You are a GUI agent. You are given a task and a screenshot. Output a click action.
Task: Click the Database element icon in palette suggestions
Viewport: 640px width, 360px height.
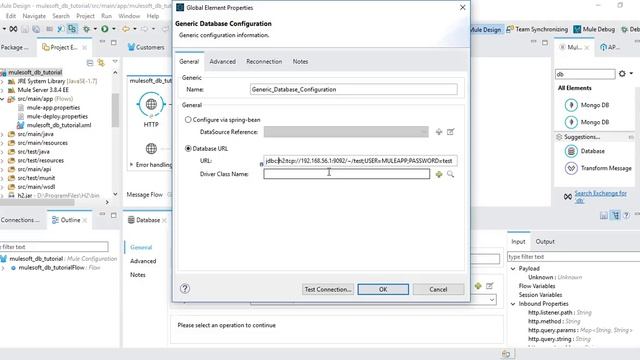click(x=571, y=151)
